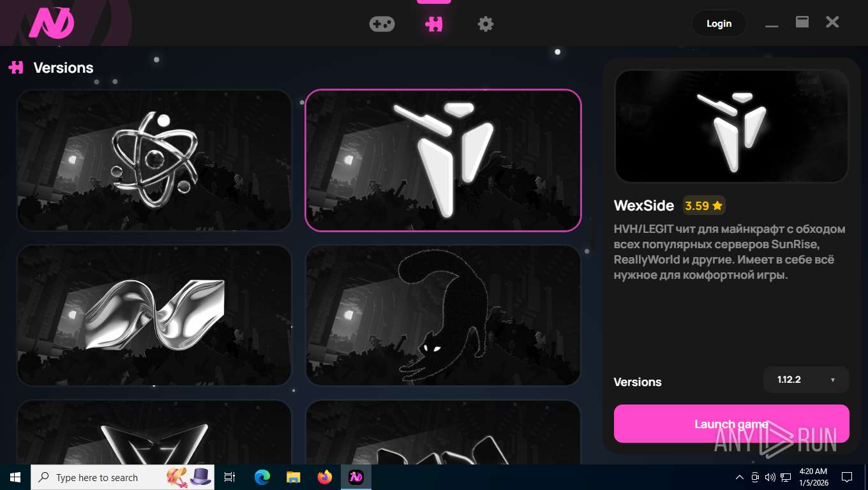Launch Firefox from taskbar
This screenshot has height=490, width=868.
[325, 477]
